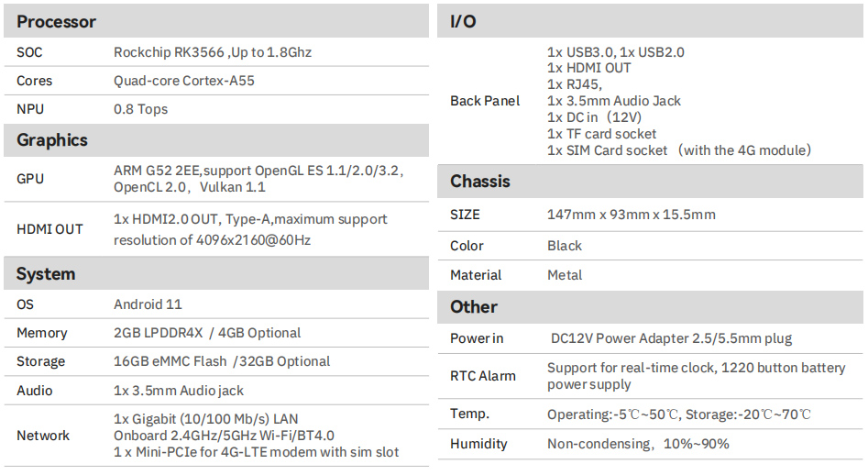Click the Network row label
868x475 pixels.
[43, 436]
